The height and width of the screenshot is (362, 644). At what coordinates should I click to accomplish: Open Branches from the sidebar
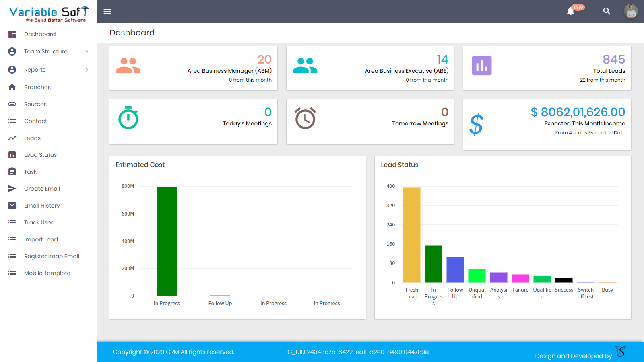[37, 87]
